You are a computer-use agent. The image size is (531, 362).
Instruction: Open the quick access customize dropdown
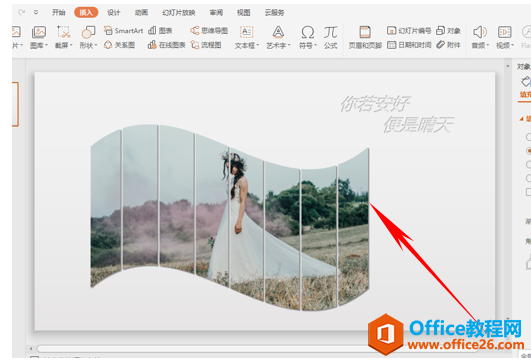[x=36, y=13]
